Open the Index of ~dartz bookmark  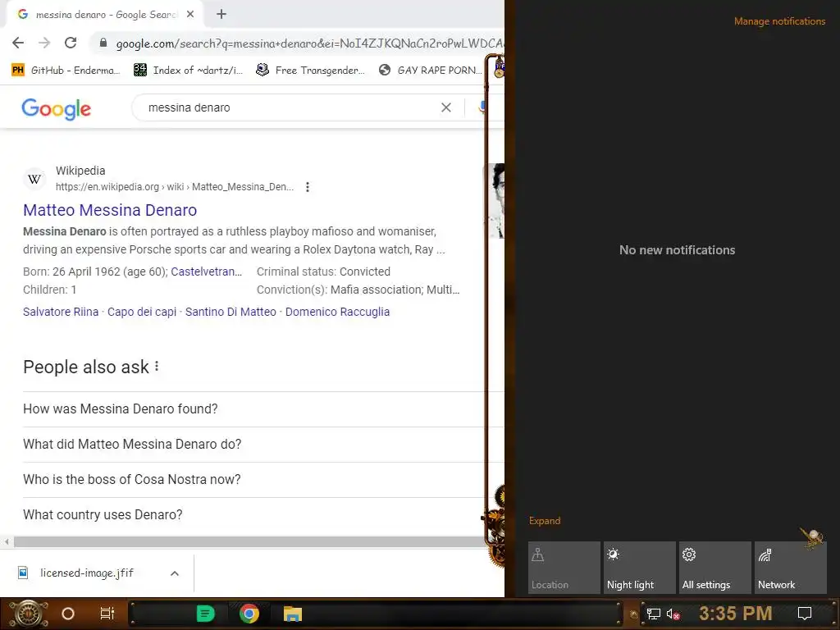point(188,71)
